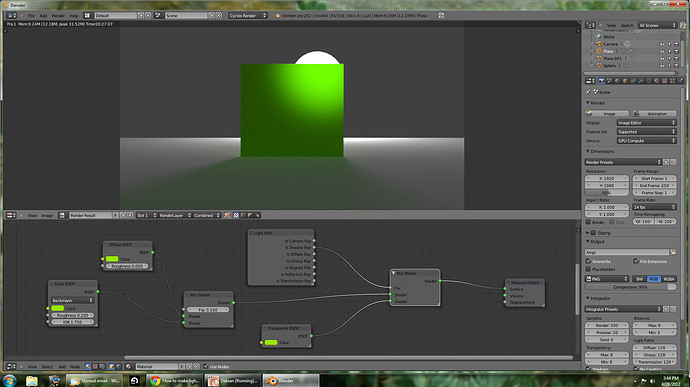Screen dimensions: 690x387
Task: Click the Animation render button
Action: [x=654, y=114]
